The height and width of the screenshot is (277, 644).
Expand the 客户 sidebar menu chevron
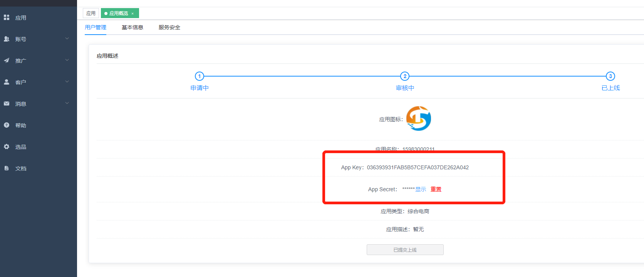[x=67, y=82]
